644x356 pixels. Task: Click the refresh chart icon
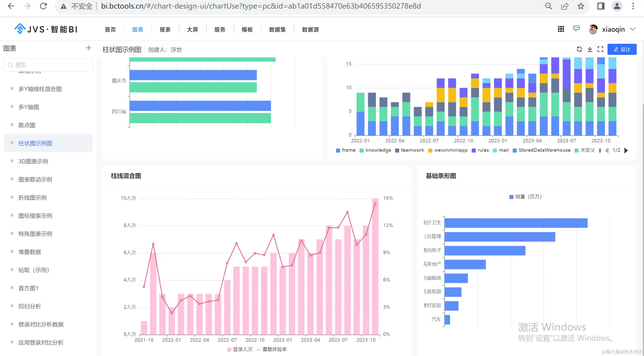[x=579, y=49]
